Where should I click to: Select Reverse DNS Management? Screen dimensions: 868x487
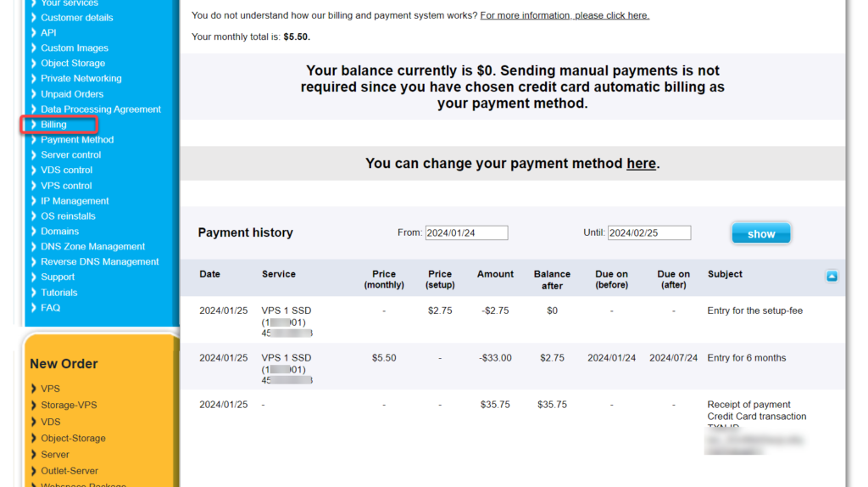[x=99, y=262]
